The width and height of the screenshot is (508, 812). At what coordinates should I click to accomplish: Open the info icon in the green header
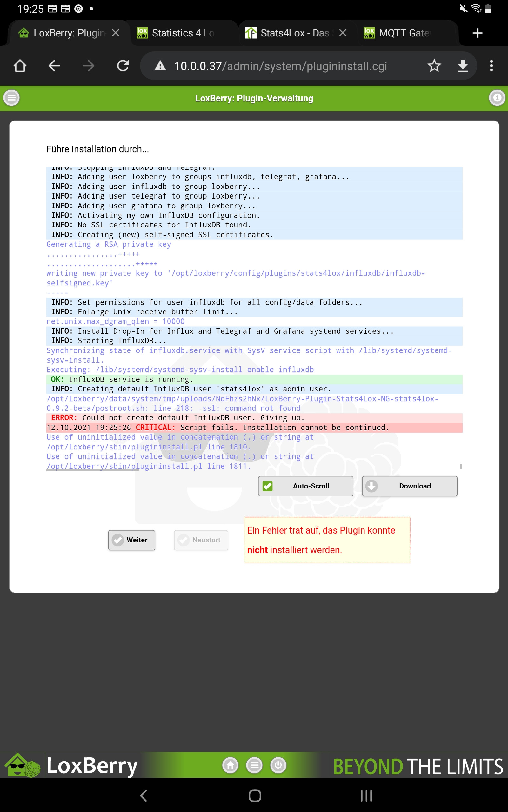click(x=497, y=98)
